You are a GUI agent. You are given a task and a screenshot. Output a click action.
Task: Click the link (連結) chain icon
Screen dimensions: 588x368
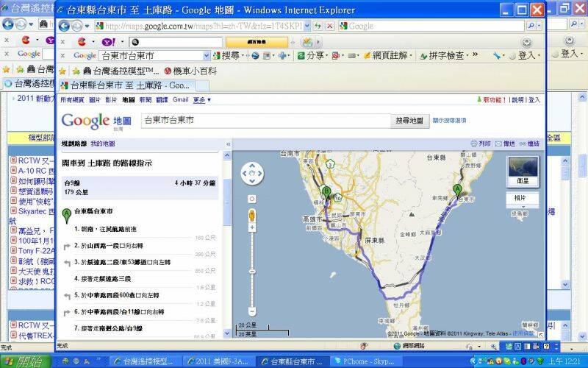tap(529, 144)
